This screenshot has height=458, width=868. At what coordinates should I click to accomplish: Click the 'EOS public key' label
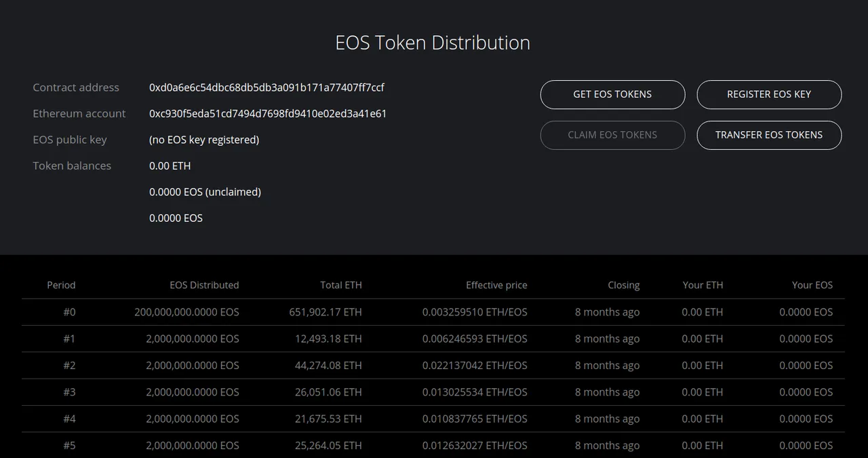[x=70, y=140]
